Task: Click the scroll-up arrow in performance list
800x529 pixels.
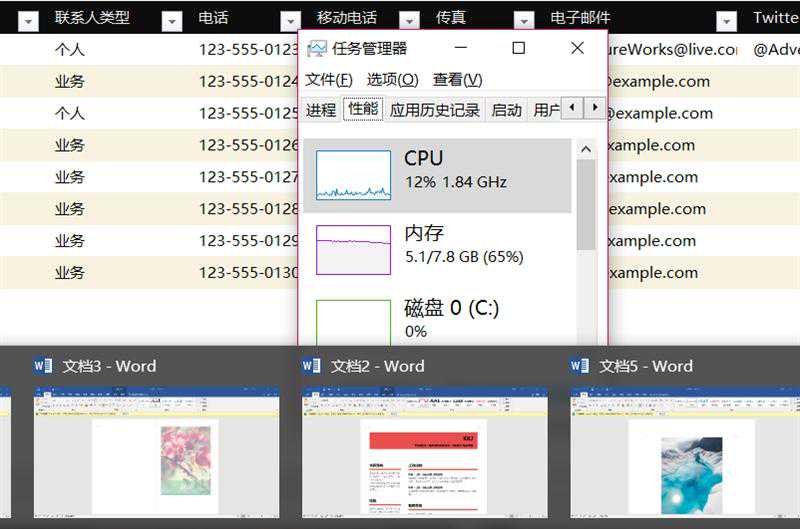Action: 586,150
